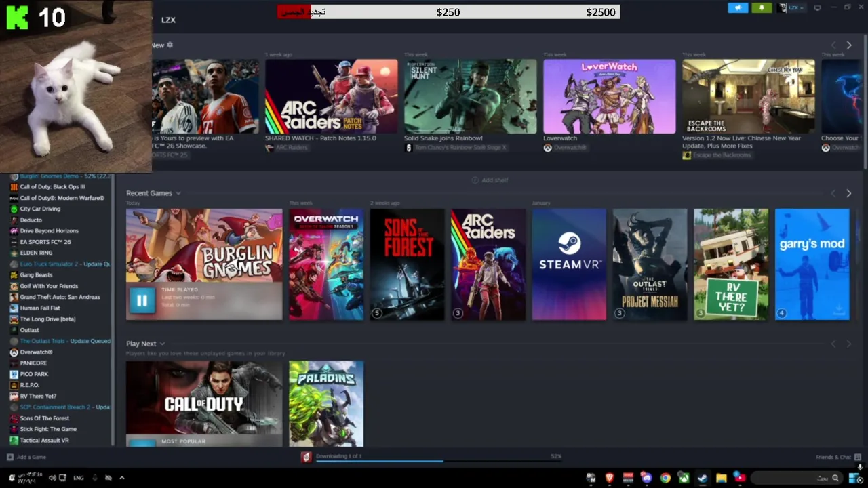
Task: Click Tactical Assault VR icon in library
Action: [14, 440]
